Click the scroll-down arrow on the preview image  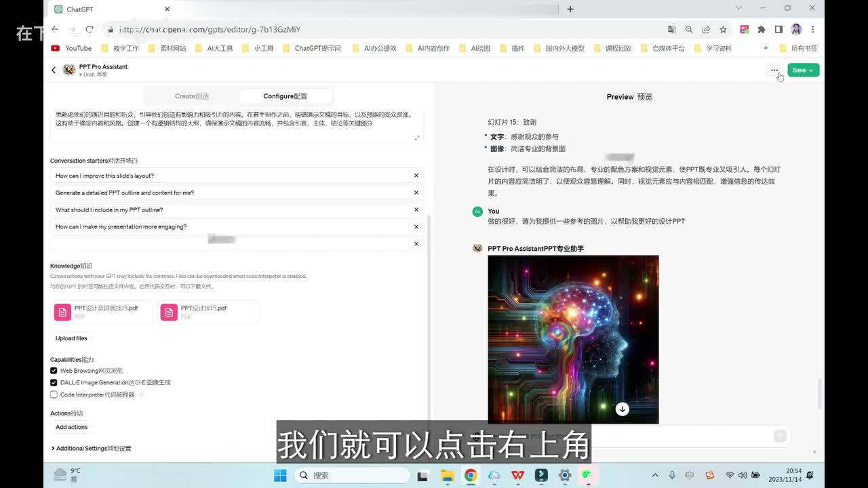coord(622,409)
